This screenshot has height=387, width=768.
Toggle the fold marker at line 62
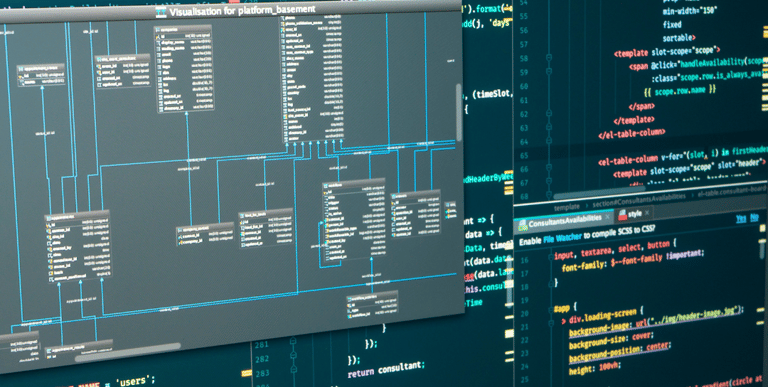tap(549, 114)
